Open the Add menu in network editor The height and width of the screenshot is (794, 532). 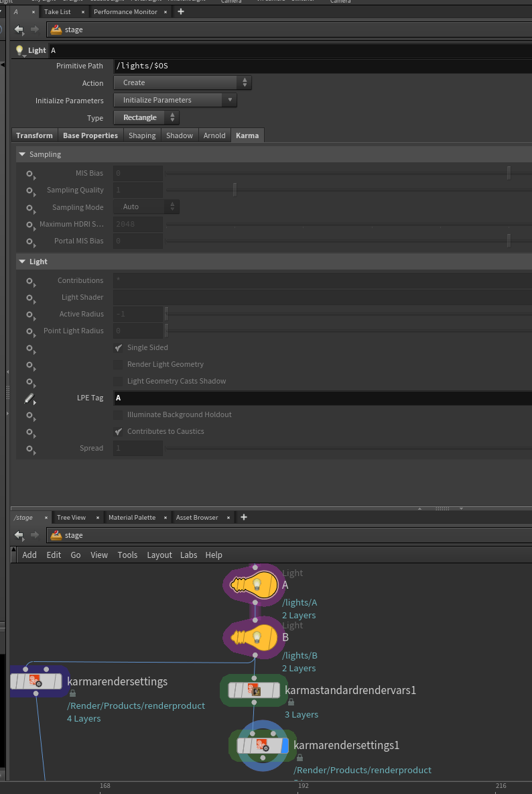point(29,555)
